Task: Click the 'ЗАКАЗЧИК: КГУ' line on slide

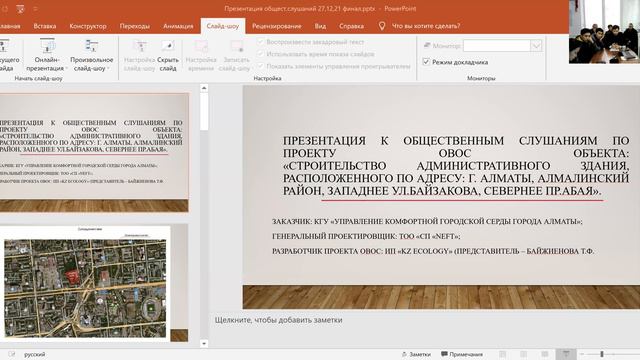Action: [x=427, y=221]
